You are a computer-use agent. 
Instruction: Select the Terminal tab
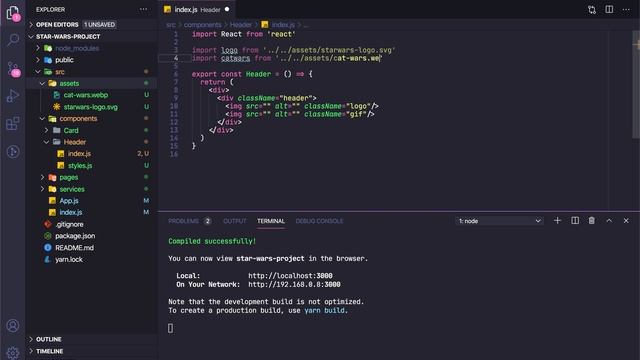271,221
